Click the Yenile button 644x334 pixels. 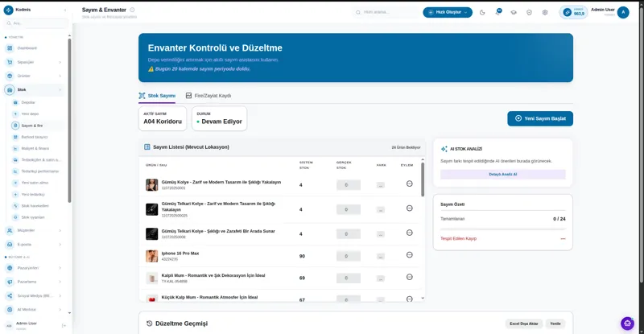[x=555, y=324]
